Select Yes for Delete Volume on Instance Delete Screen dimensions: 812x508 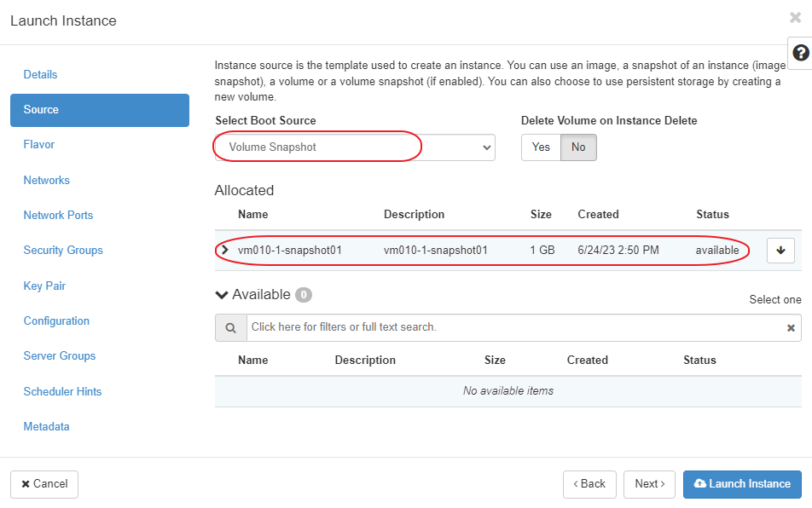(541, 147)
